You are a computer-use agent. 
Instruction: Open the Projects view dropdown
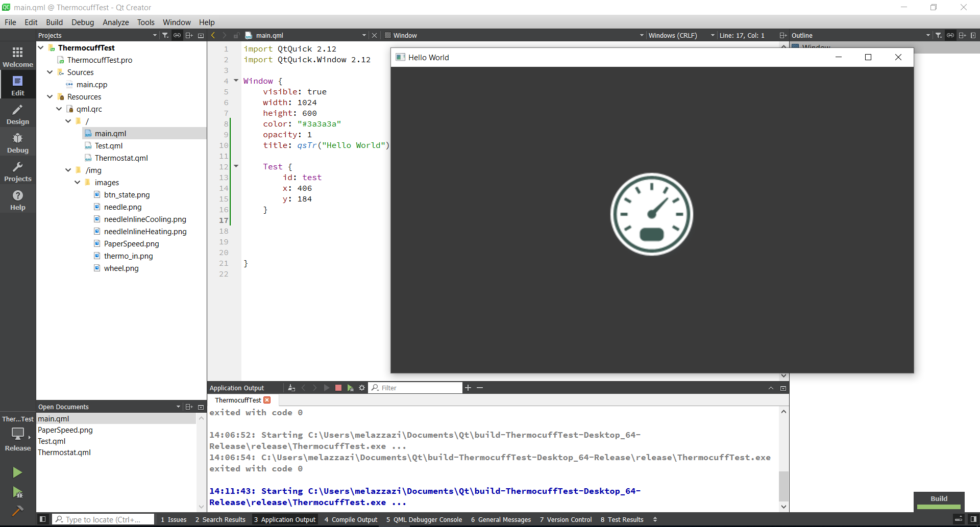(x=97, y=35)
